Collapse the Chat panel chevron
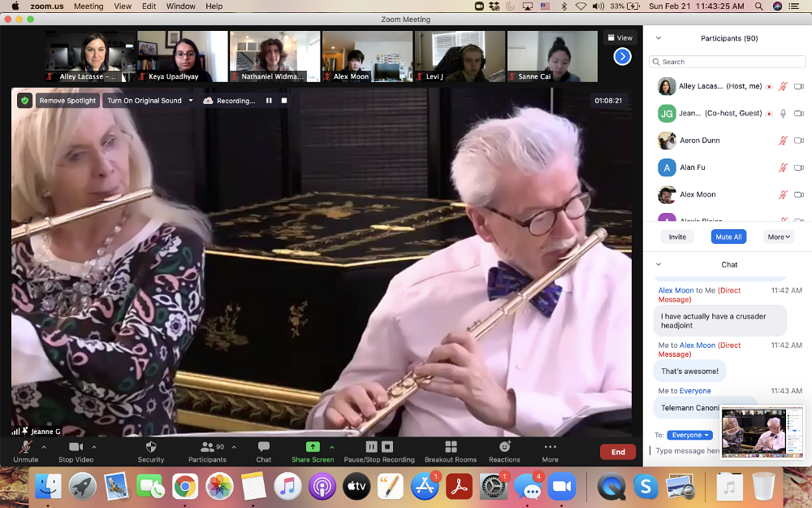Viewport: 812px width, 508px height. coord(659,264)
